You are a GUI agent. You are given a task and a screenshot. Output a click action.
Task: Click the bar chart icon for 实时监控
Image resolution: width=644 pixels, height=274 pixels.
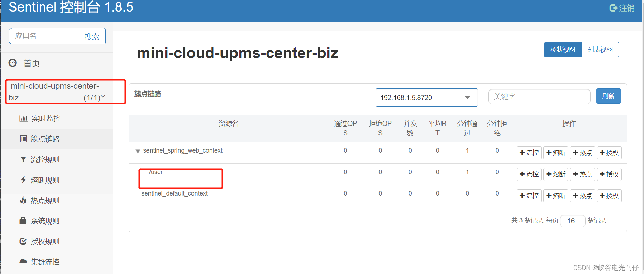point(24,118)
